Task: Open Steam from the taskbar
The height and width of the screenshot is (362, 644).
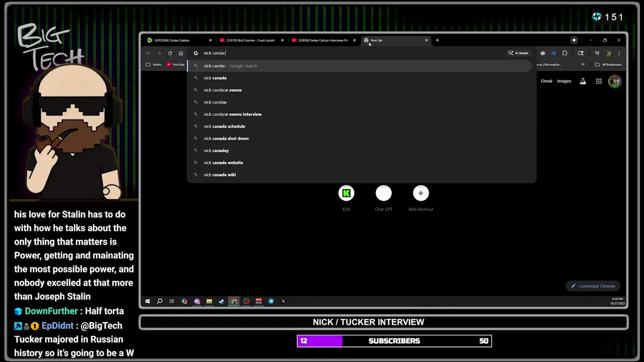Action: click(x=221, y=301)
